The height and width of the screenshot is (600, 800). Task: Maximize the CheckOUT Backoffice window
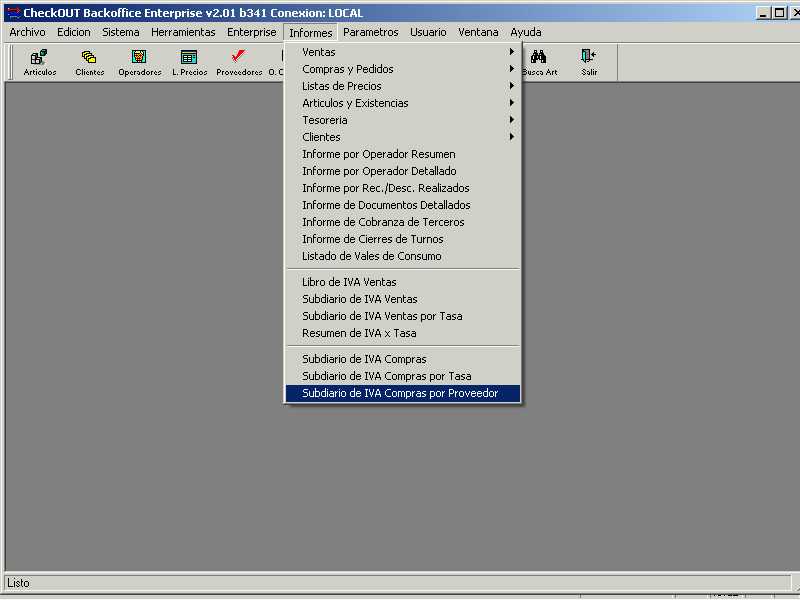779,13
